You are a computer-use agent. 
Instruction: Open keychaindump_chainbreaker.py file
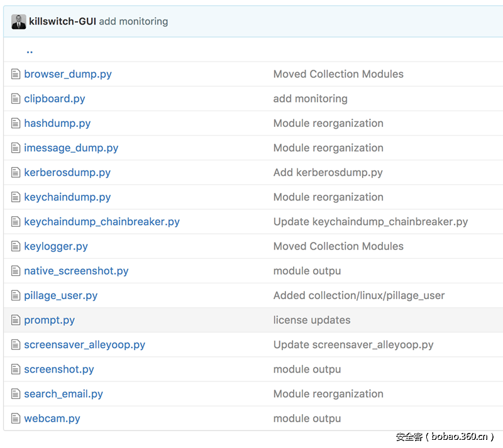pos(102,222)
